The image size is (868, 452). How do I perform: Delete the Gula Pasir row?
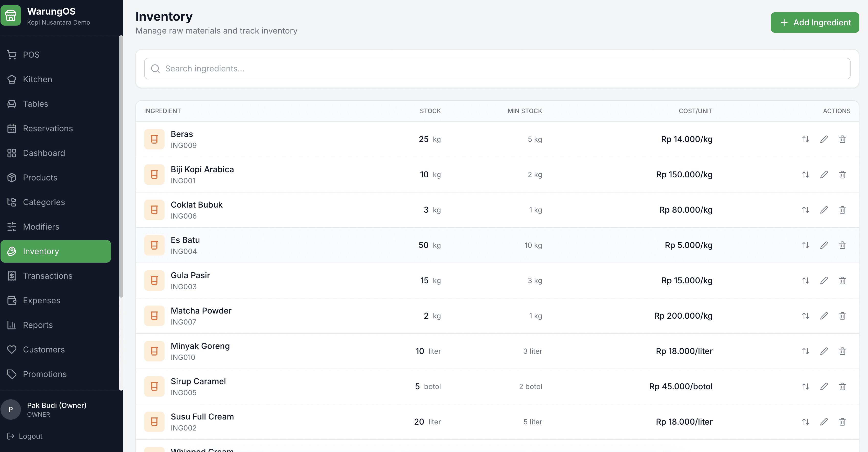pyautogui.click(x=842, y=281)
